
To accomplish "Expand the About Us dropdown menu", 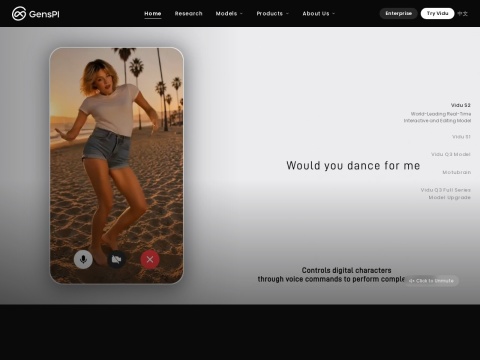I will (x=319, y=13).
